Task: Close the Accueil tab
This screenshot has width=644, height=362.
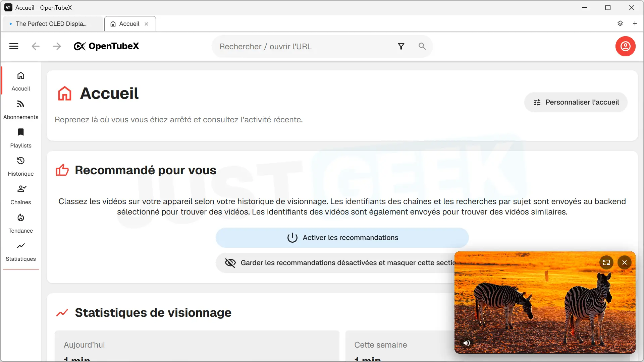Action: click(x=147, y=24)
